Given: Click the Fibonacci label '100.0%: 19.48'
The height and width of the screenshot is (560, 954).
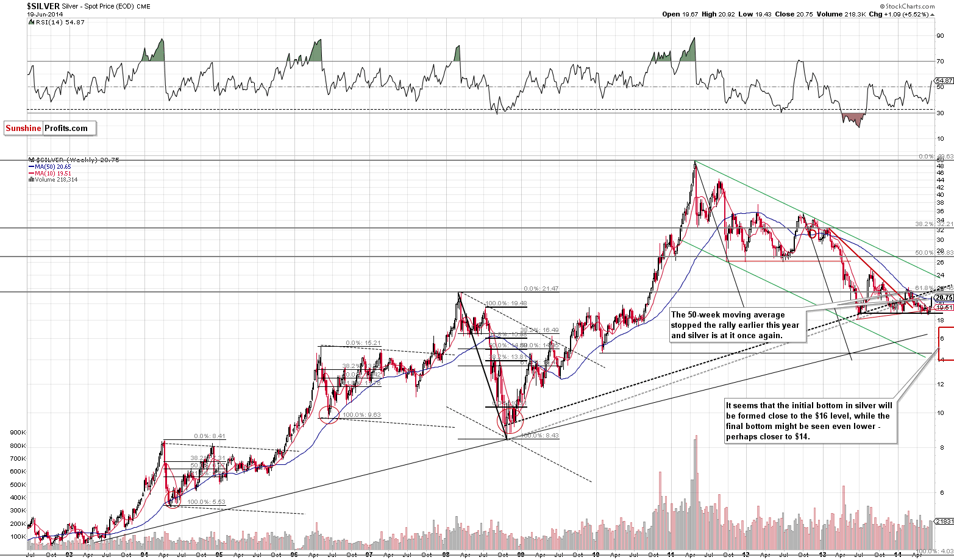Looking at the screenshot, I should 507,303.
